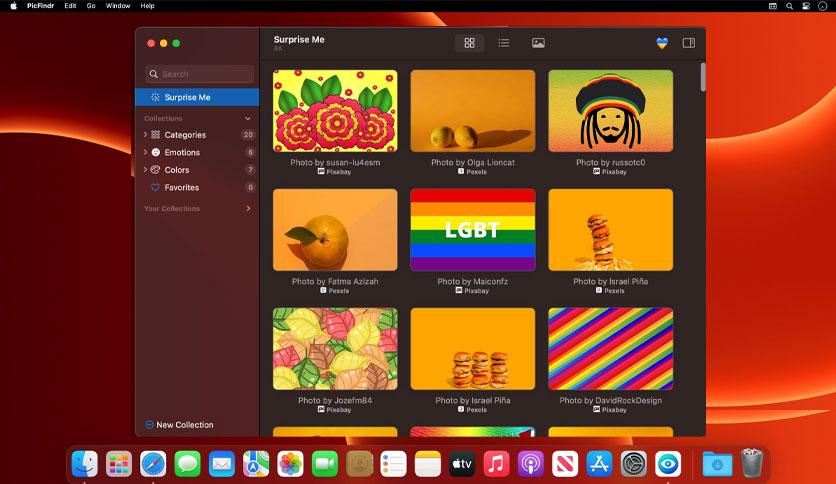Image resolution: width=836 pixels, height=484 pixels.
Task: Select Categories label in sidebar
Action: tap(185, 135)
